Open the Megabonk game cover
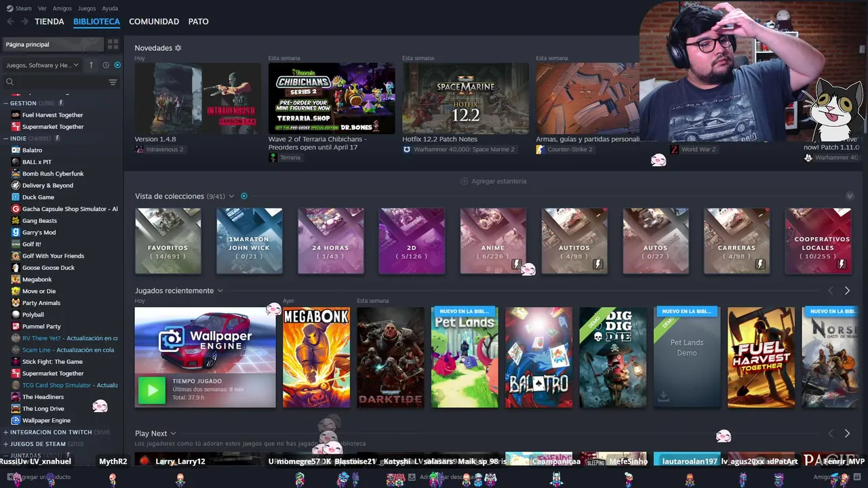This screenshot has height=488, width=868. pyautogui.click(x=316, y=357)
